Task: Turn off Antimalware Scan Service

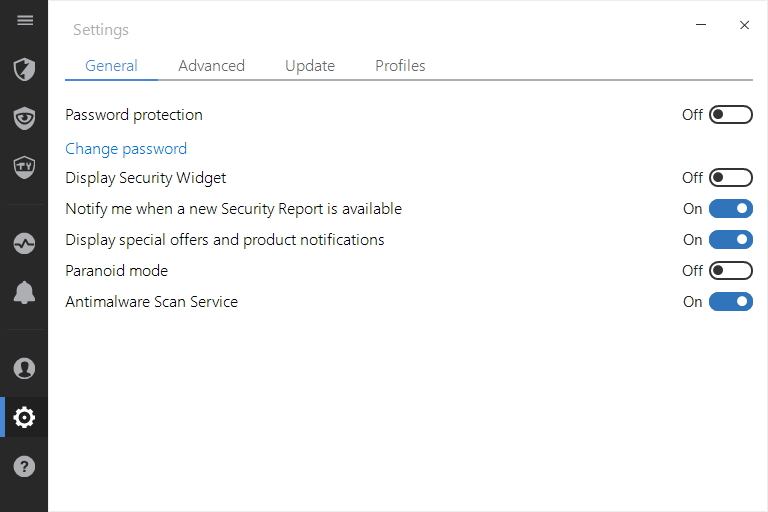Action: [x=730, y=302]
